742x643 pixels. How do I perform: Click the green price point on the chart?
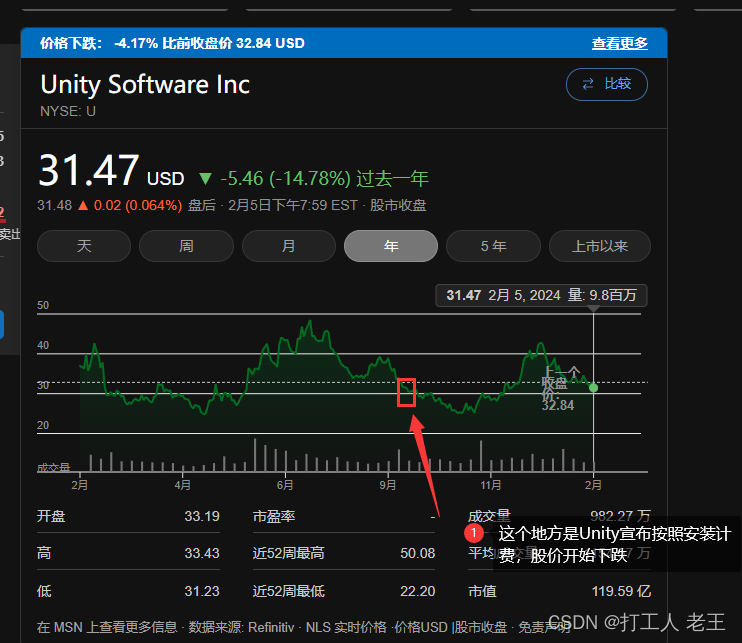(593, 388)
